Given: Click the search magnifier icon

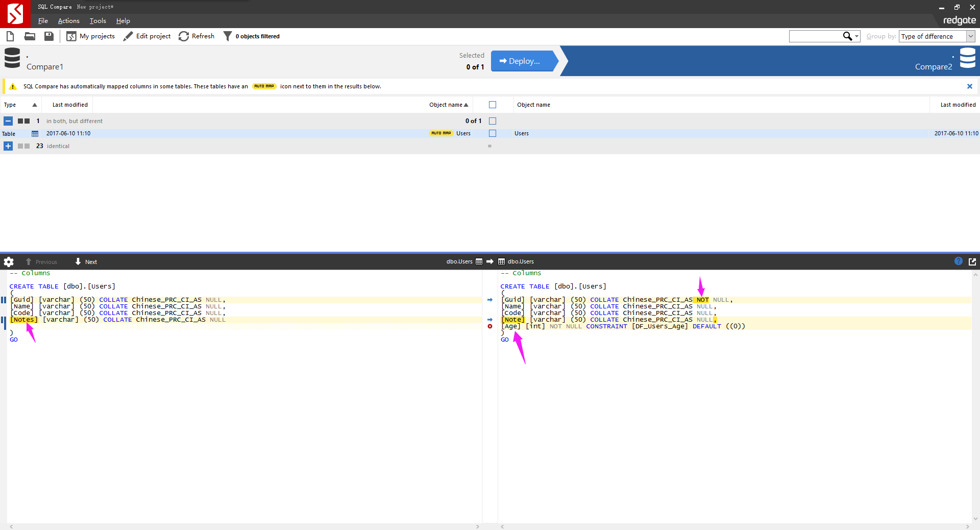Looking at the screenshot, I should [847, 36].
